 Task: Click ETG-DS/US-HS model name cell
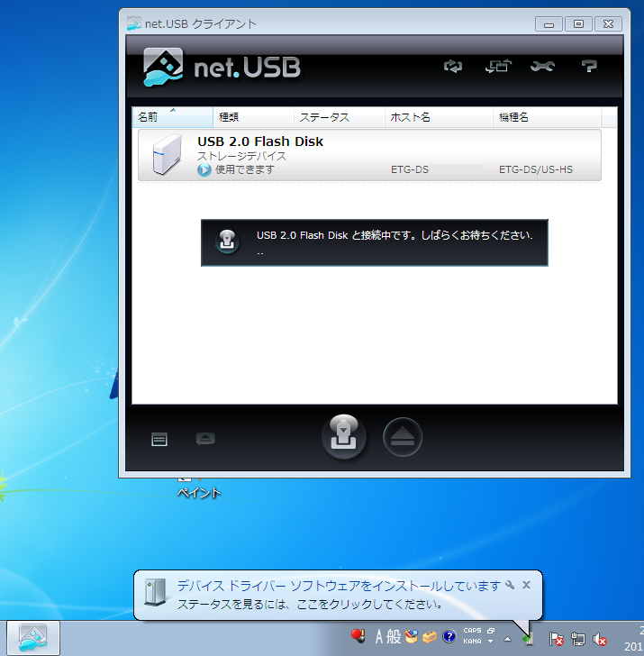[x=536, y=169]
